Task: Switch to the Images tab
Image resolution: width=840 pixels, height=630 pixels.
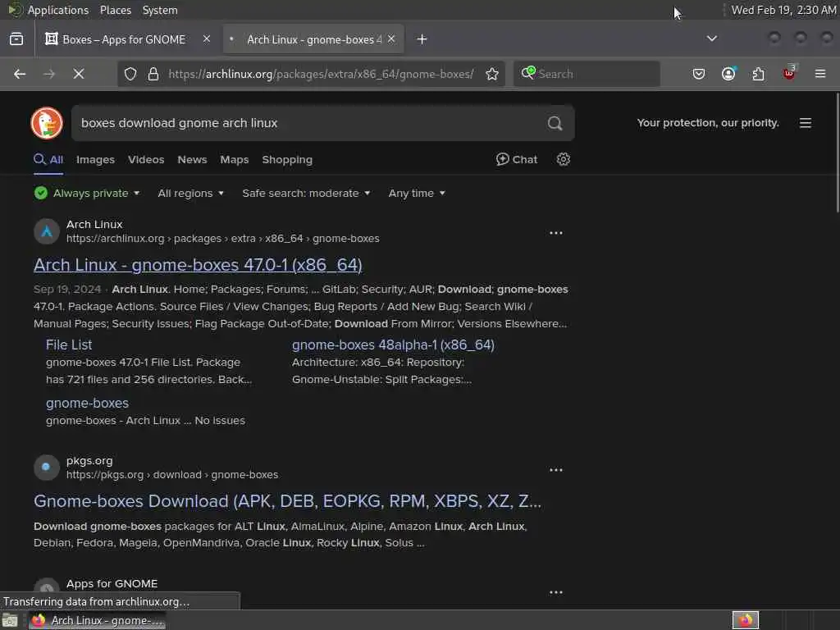Action: (95, 160)
